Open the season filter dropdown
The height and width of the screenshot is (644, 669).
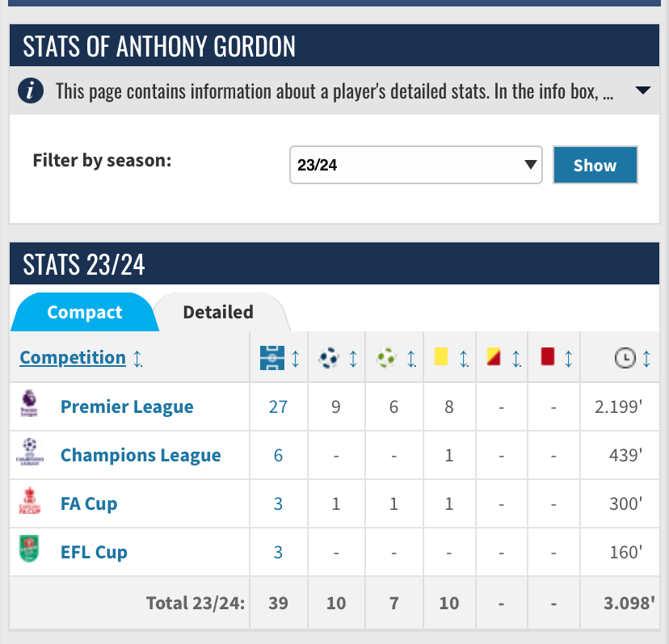pos(415,166)
